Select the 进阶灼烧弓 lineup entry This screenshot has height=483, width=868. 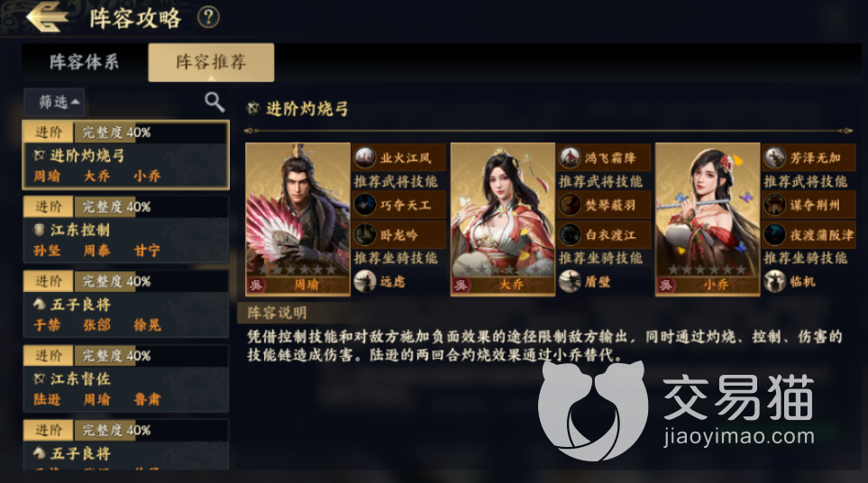coord(125,155)
